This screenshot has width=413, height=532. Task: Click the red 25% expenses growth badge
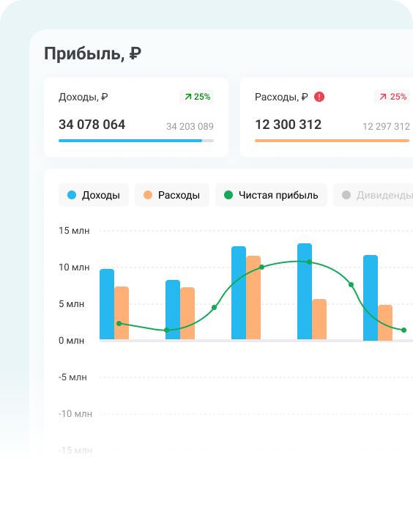click(393, 97)
